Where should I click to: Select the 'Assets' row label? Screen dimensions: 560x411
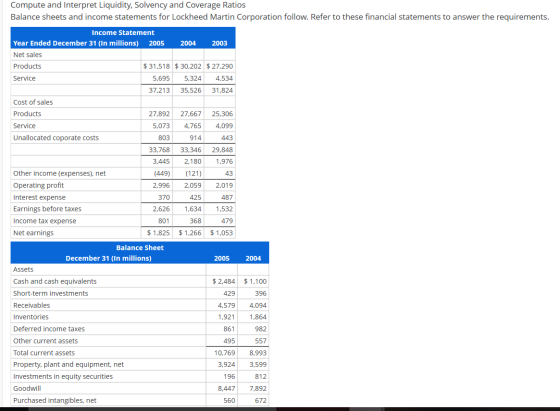23,270
